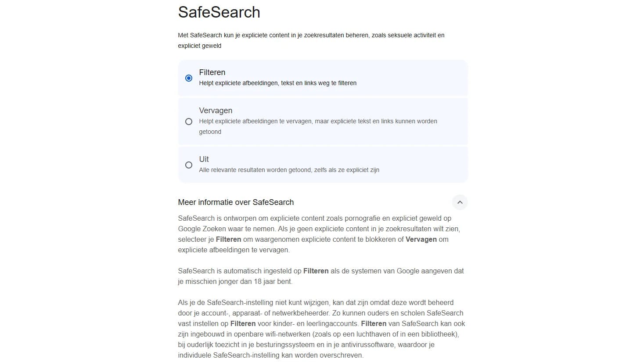
Task: Select the Vervagen radio button
Action: 189,122
